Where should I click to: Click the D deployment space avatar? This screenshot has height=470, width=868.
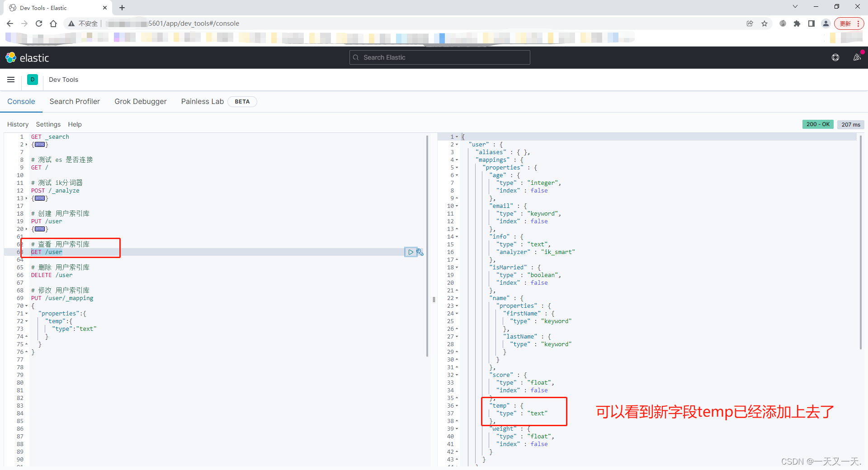click(x=32, y=80)
